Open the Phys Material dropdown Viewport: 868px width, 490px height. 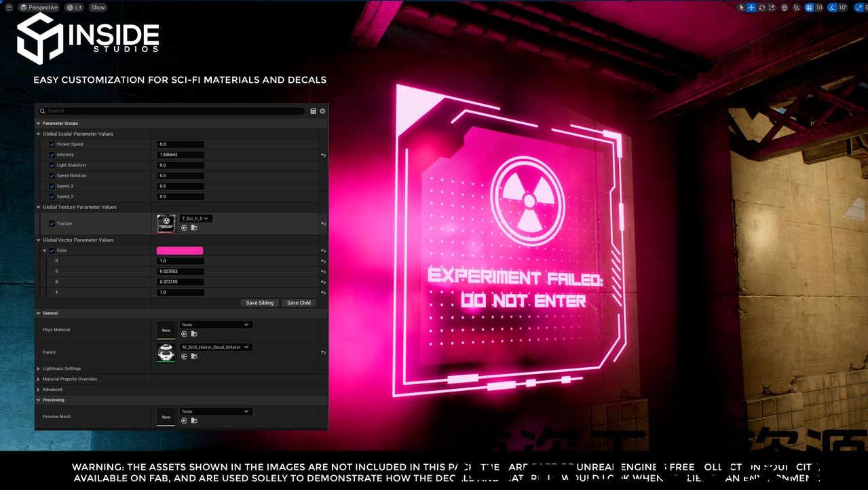click(216, 325)
